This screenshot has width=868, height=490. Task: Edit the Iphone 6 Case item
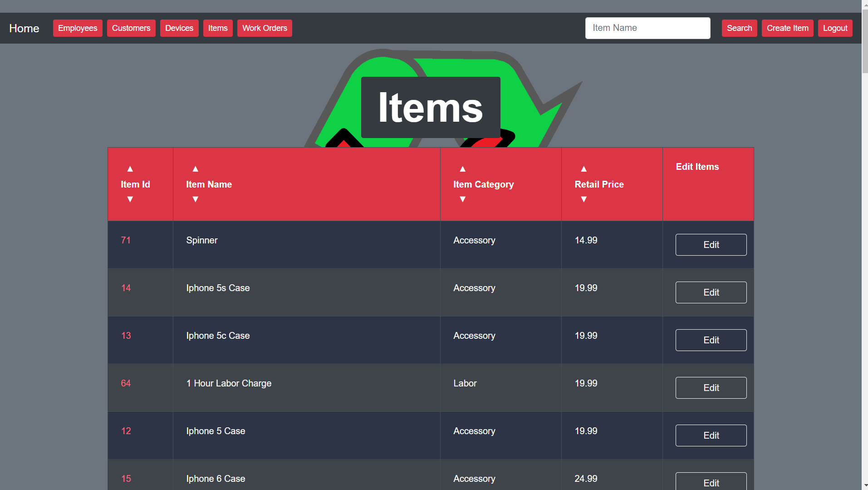pos(711,481)
